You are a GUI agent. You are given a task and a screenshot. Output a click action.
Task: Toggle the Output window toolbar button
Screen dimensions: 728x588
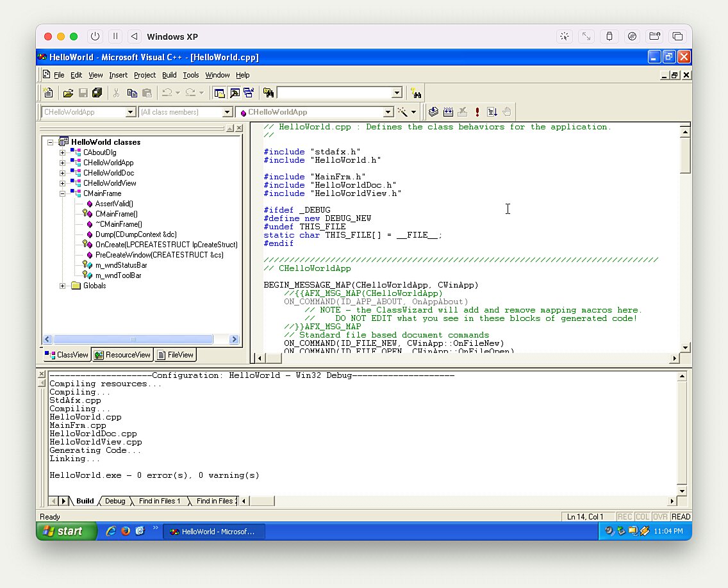point(235,94)
